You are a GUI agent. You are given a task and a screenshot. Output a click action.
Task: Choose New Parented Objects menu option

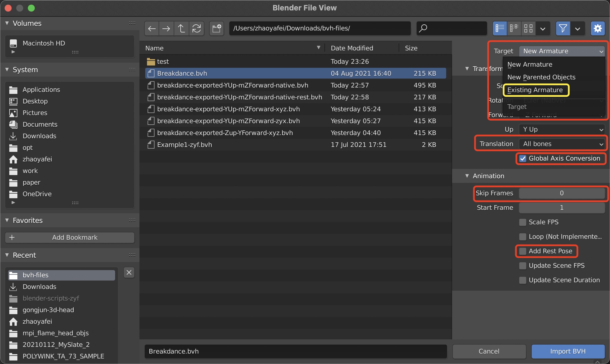click(x=541, y=77)
